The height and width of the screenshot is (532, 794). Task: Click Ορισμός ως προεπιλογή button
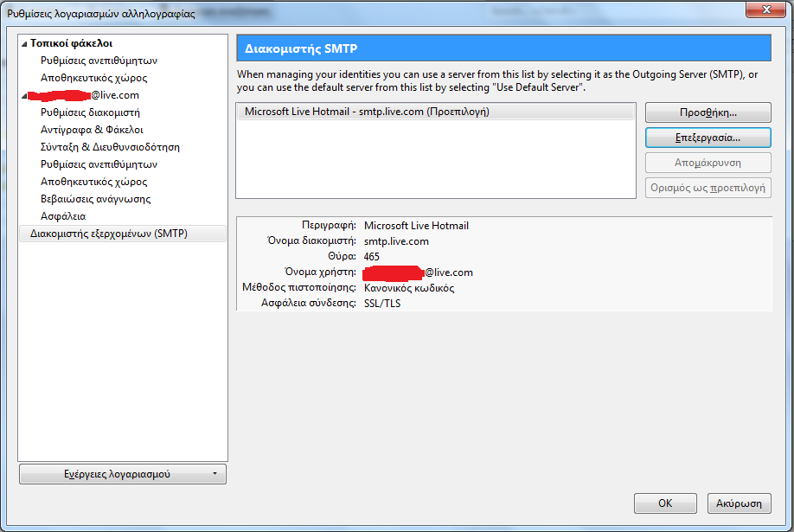[x=708, y=188]
